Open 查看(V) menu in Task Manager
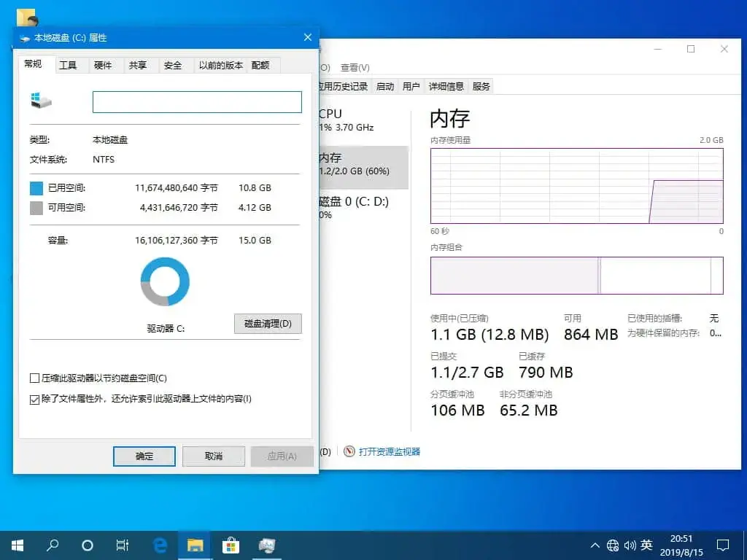 coord(355,68)
